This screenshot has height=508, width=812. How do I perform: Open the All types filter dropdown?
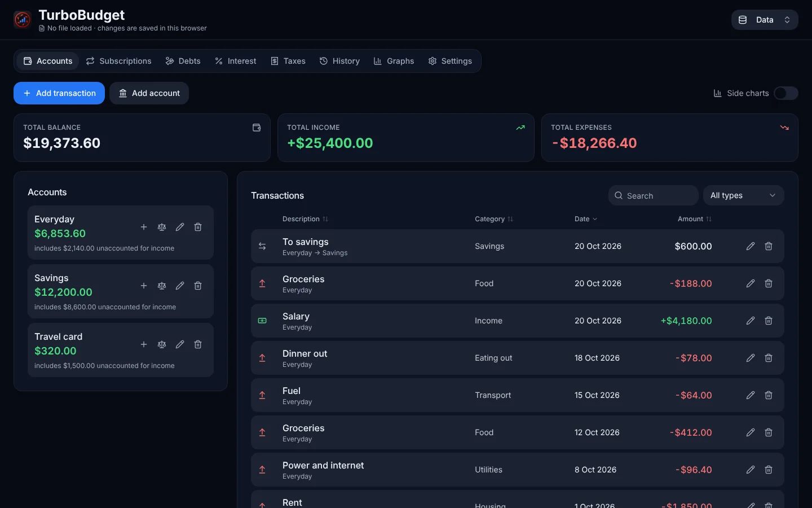(x=743, y=195)
